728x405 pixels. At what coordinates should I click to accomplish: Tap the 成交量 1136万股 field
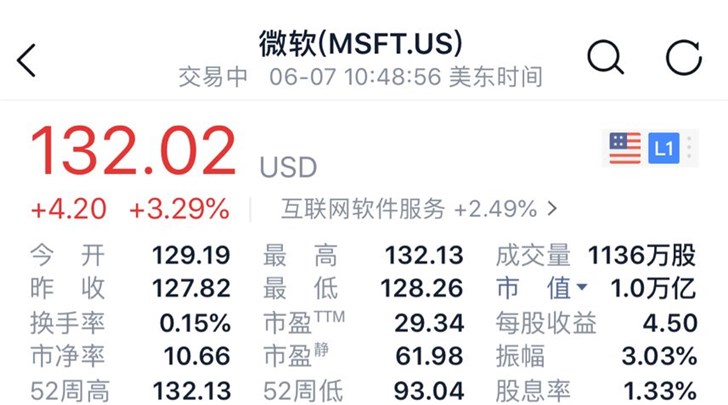pyautogui.click(x=596, y=255)
